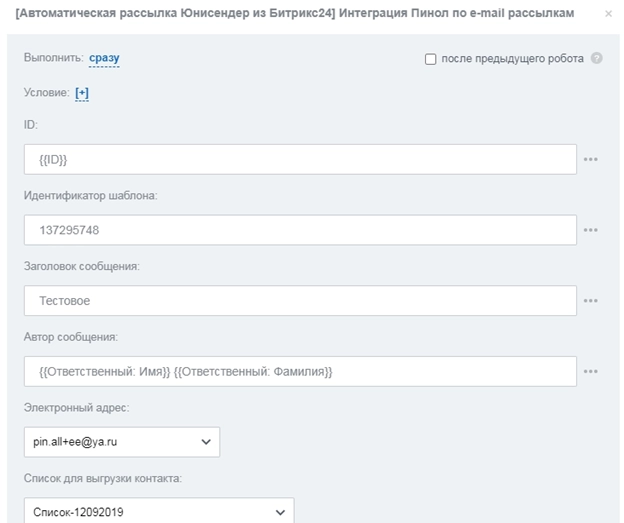624x523 pixels.
Task: Open the three-dot menu beside the message title field
Action: pos(590,301)
